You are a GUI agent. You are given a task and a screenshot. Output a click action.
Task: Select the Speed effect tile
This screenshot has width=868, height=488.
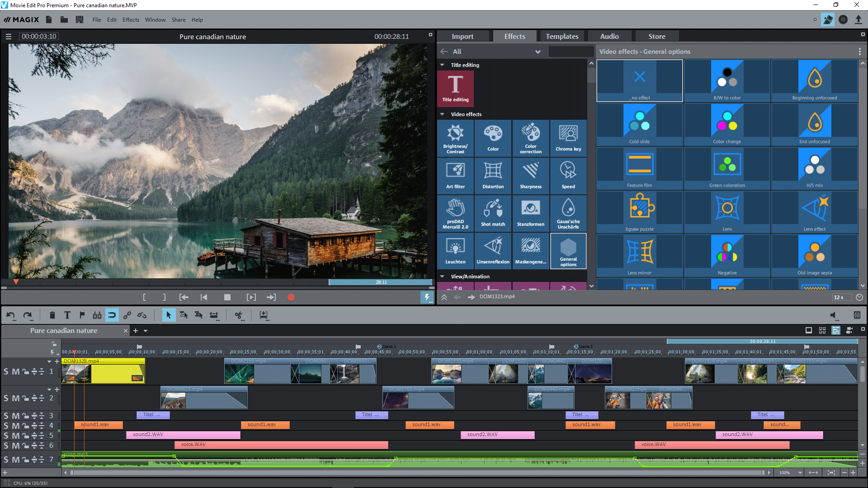(568, 176)
